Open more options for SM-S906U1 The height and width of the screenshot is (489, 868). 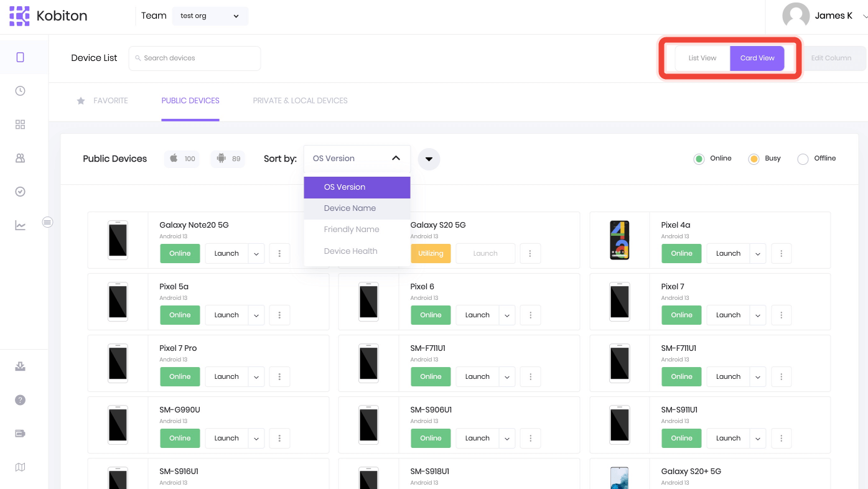[x=530, y=438]
